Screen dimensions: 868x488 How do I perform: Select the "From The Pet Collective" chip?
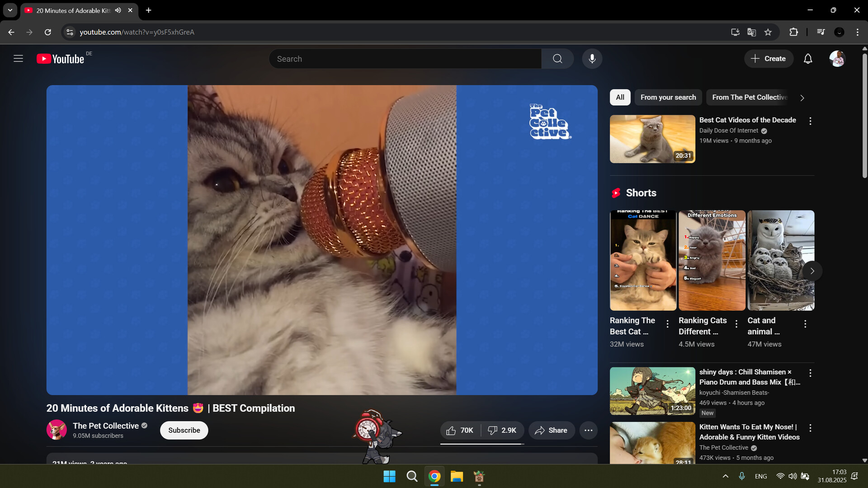[x=749, y=97]
